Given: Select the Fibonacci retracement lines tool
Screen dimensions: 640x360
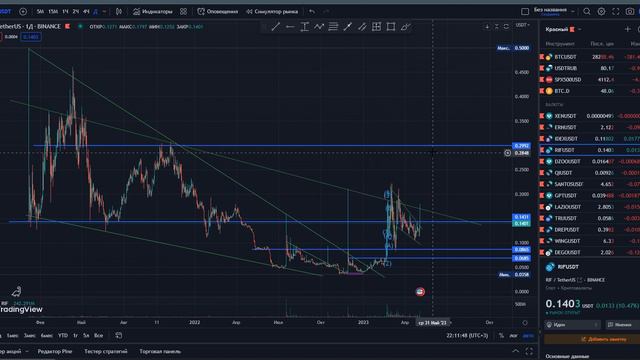Looking at the screenshot, I should (333, 27).
